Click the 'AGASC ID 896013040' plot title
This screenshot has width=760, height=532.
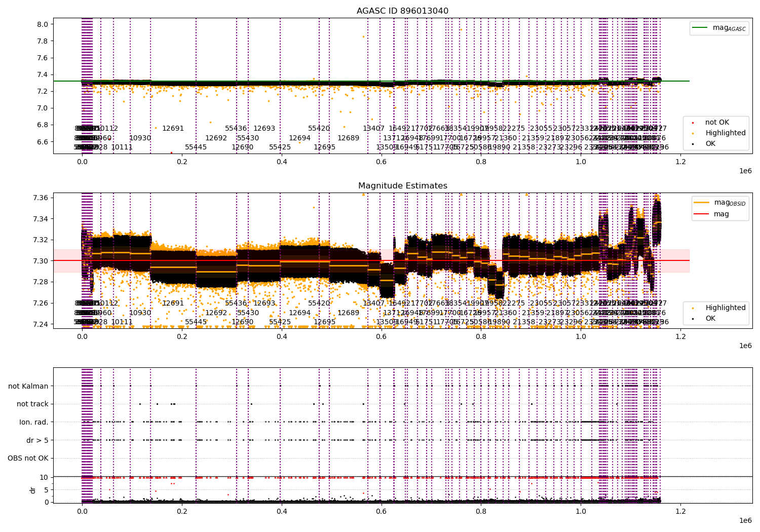click(x=402, y=11)
